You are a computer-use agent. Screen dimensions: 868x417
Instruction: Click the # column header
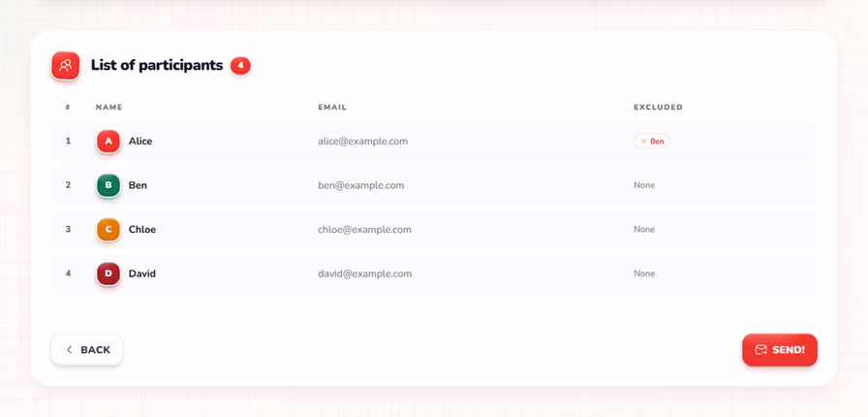pos(68,107)
